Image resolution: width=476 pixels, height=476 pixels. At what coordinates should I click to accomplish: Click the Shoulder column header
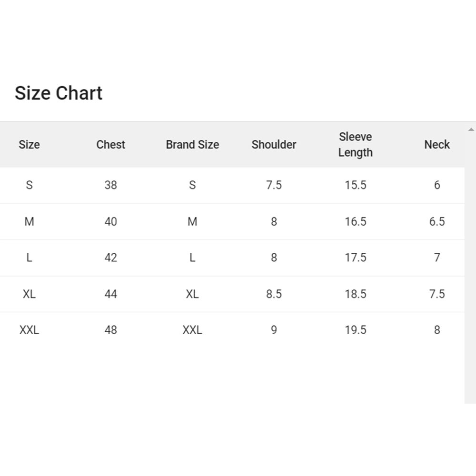point(274,145)
